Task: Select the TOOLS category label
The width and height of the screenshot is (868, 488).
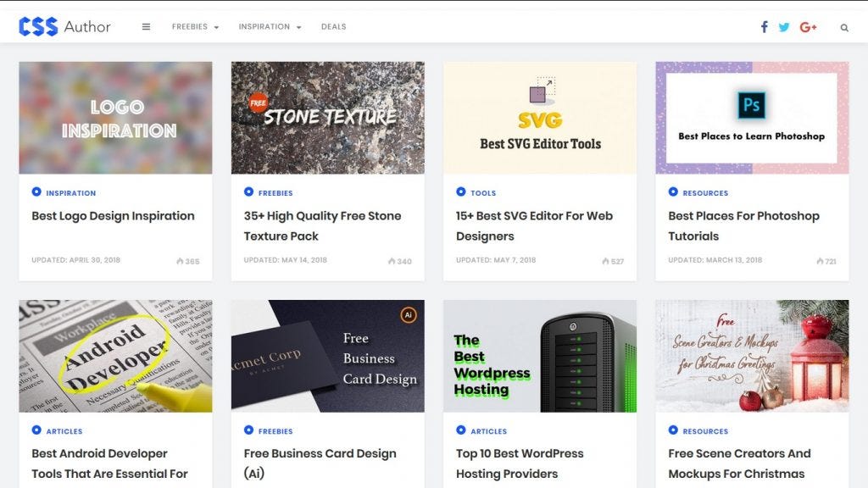Action: click(483, 193)
